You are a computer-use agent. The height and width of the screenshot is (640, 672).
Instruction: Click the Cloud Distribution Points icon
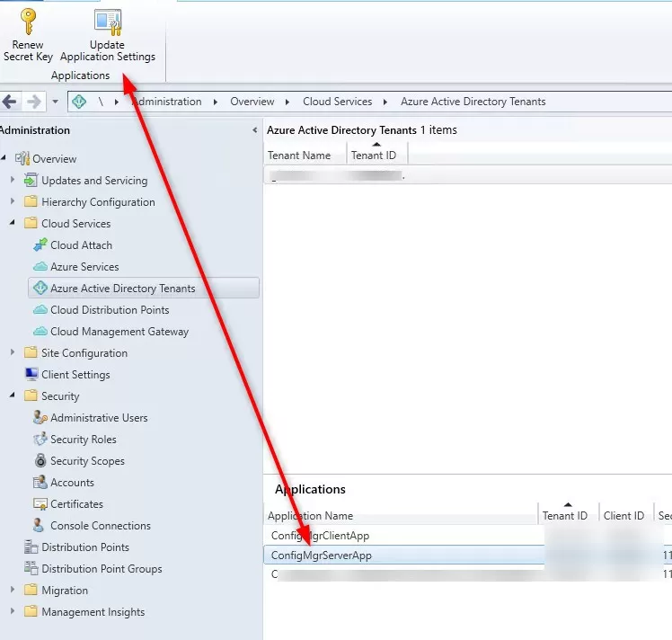coord(40,309)
